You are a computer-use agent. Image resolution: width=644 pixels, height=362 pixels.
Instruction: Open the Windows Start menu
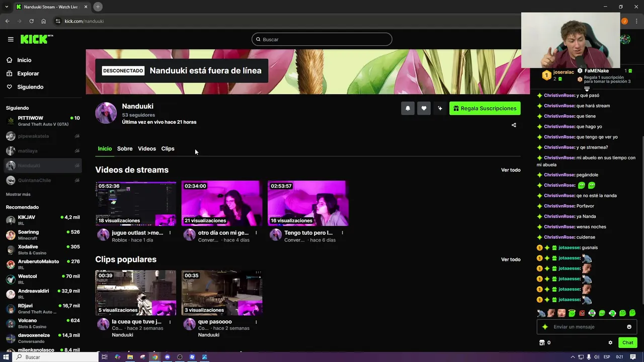[x=6, y=357]
